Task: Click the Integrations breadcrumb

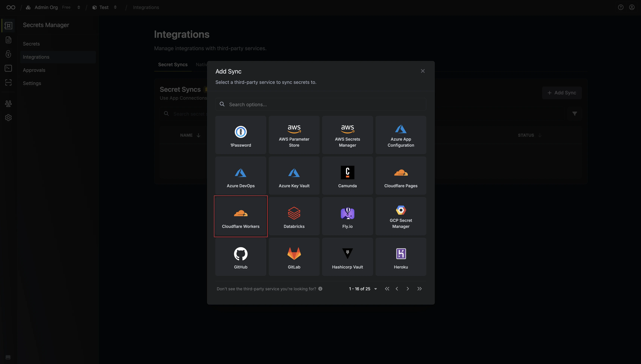Action: [x=146, y=7]
